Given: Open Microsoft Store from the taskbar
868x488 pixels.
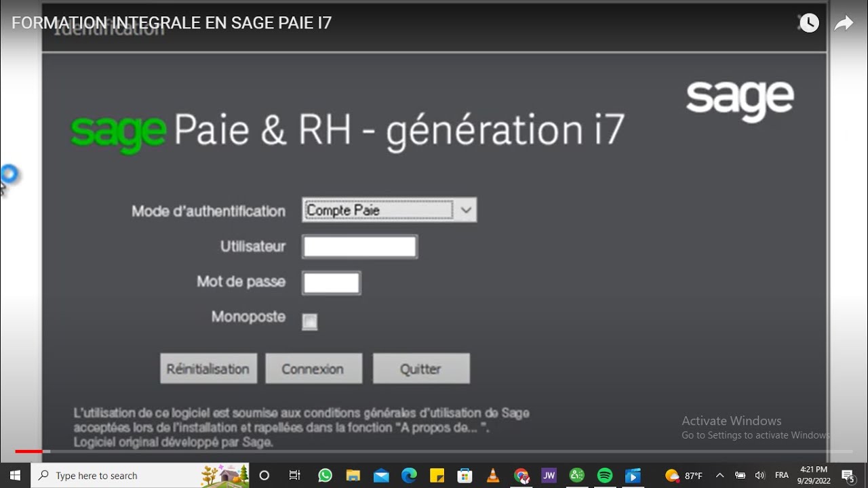Looking at the screenshot, I should 465,475.
